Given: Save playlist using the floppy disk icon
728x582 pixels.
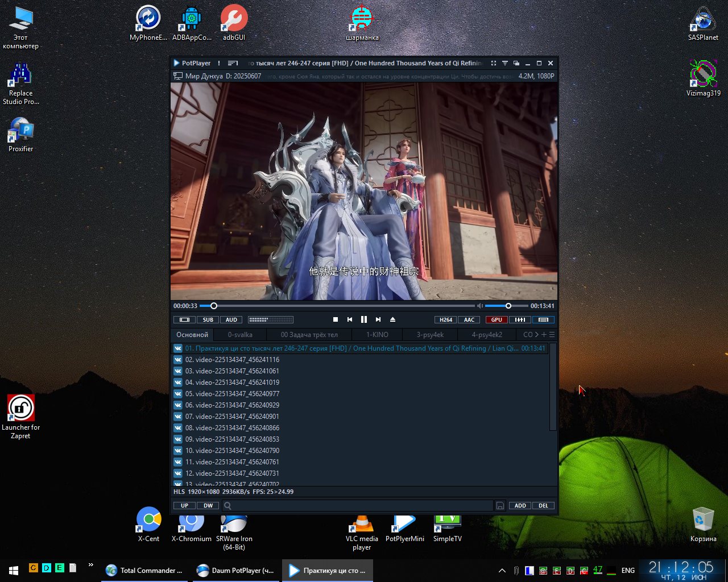Looking at the screenshot, I should 500,506.
